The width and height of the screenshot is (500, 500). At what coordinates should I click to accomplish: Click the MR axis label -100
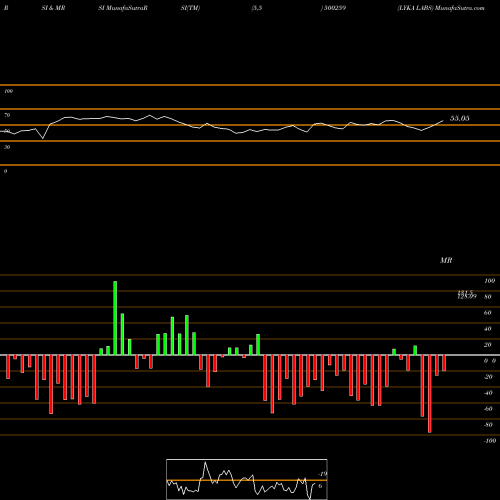pyautogui.click(x=490, y=441)
